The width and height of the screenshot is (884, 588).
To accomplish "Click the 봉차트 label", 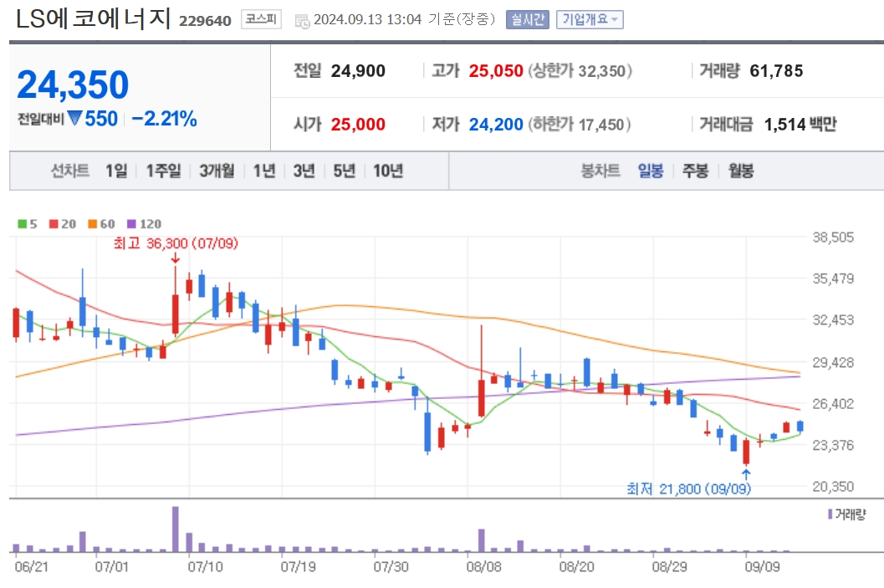I will tap(600, 171).
